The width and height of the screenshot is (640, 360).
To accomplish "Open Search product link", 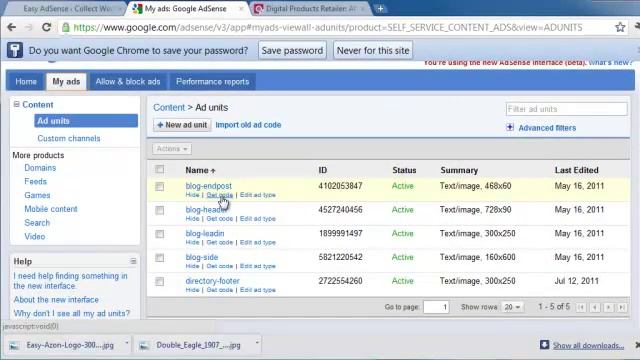I will [x=37, y=223].
